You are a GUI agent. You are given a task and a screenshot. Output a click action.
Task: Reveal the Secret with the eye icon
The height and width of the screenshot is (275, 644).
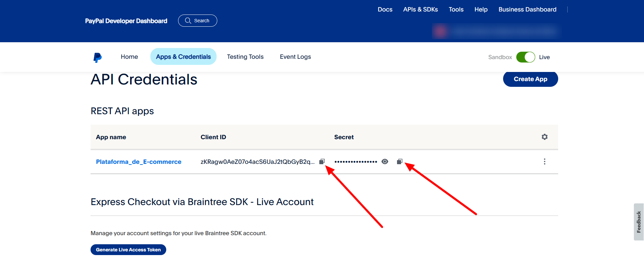[x=385, y=161]
